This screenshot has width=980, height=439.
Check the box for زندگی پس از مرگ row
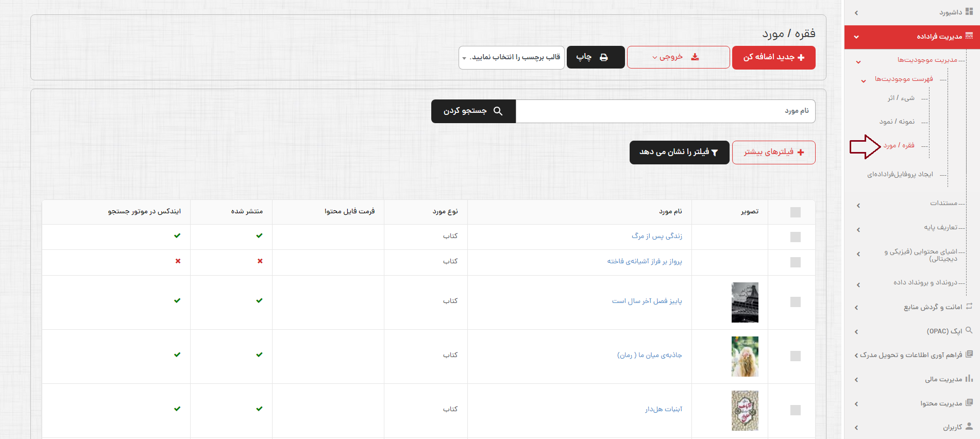795,237
